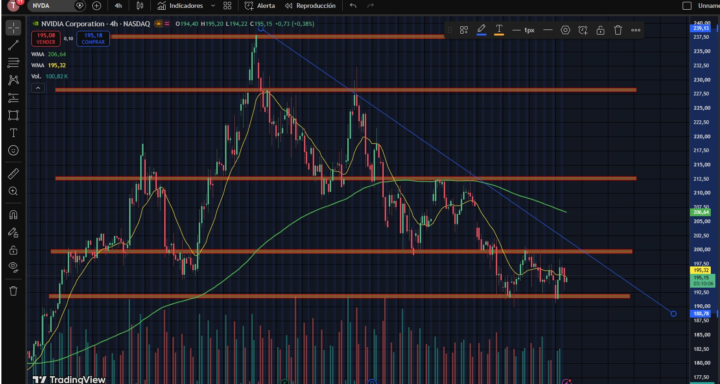Click the market status sun icon
Viewport: 720px width, 384px height.
point(159,24)
